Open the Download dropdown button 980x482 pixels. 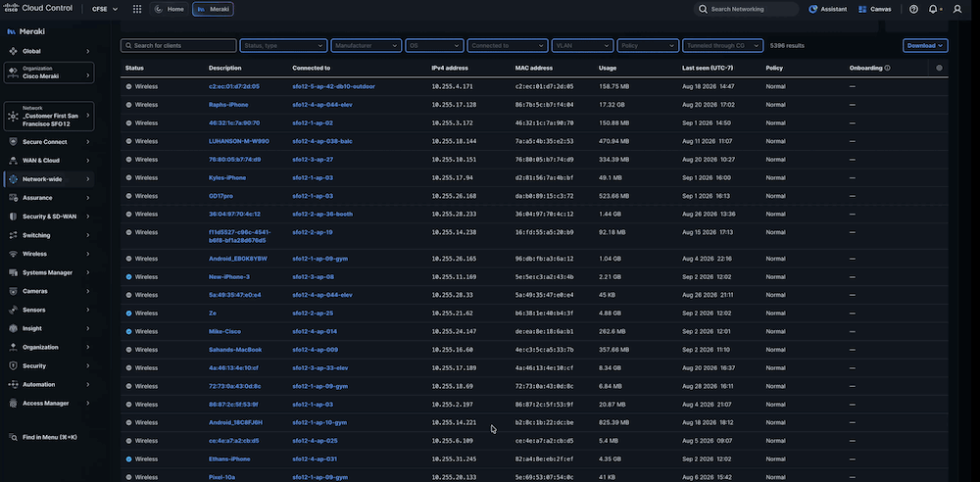925,46
